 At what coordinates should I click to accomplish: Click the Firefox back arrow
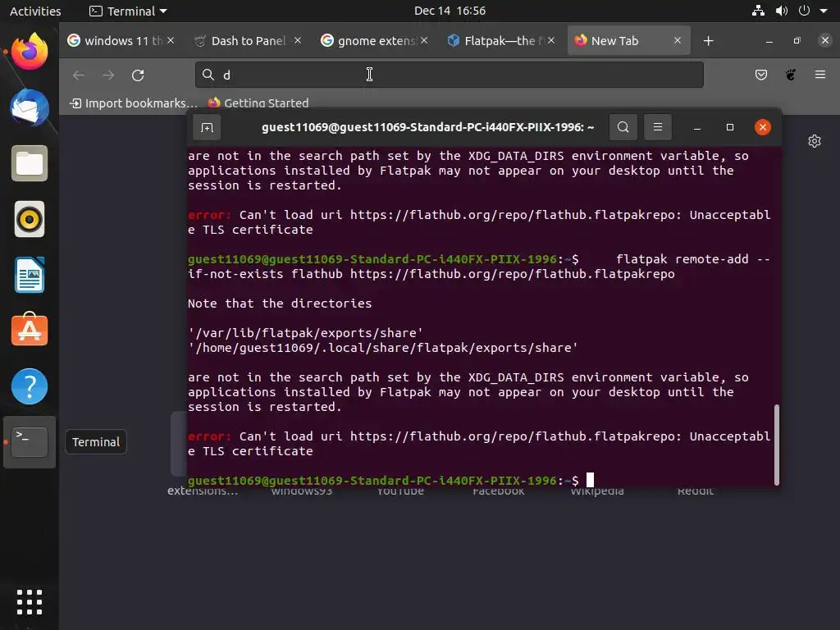point(79,75)
